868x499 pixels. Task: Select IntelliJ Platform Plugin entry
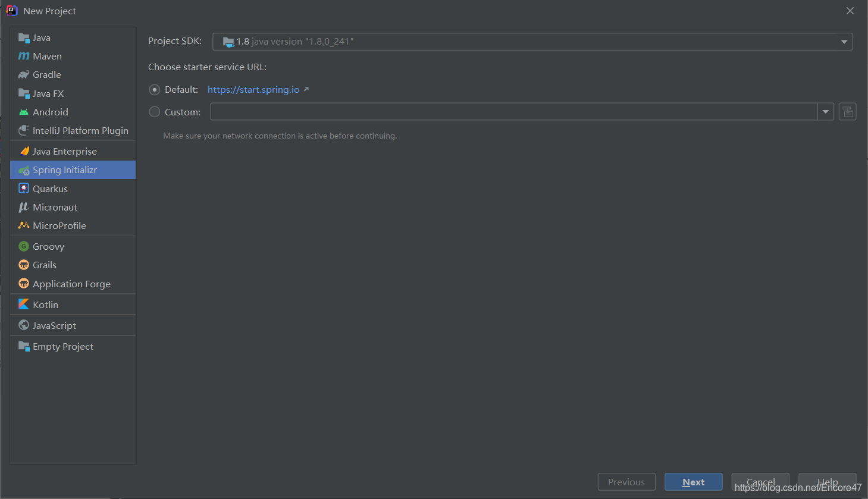coord(73,131)
